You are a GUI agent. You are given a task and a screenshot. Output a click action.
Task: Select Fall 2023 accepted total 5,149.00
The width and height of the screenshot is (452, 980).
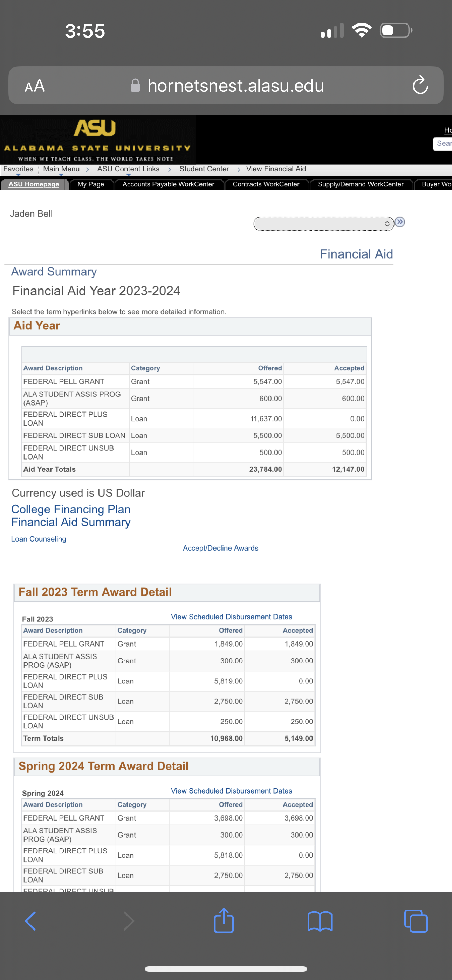coord(299,738)
